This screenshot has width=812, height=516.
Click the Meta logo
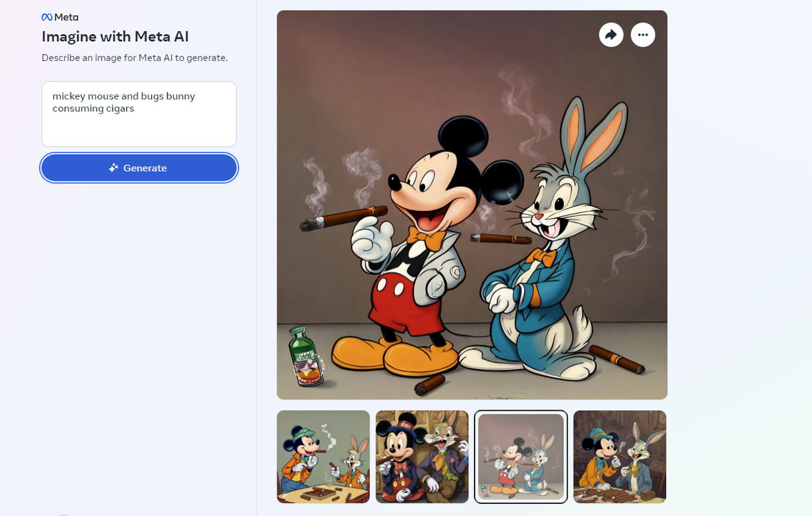point(60,17)
